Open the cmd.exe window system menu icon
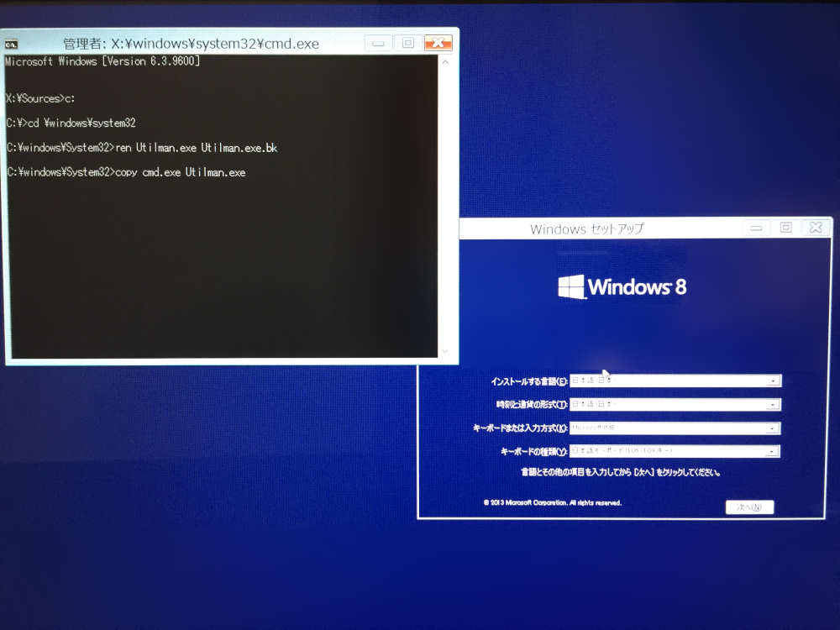The height and width of the screenshot is (630, 840). click(x=11, y=44)
